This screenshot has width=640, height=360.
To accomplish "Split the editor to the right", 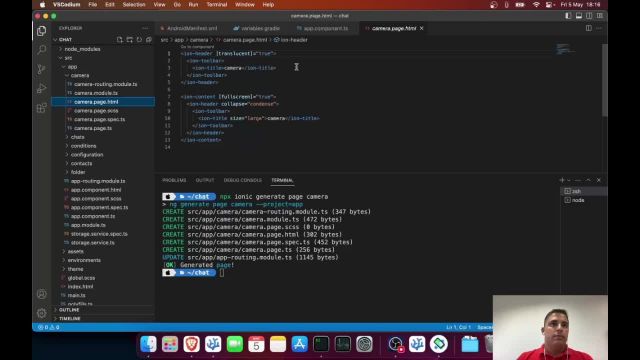I will 589,28.
